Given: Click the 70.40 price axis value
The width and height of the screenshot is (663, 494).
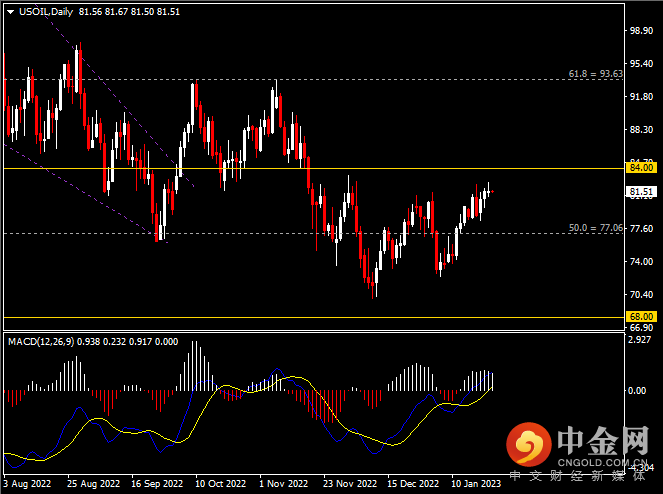Looking at the screenshot, I should coord(641,294).
